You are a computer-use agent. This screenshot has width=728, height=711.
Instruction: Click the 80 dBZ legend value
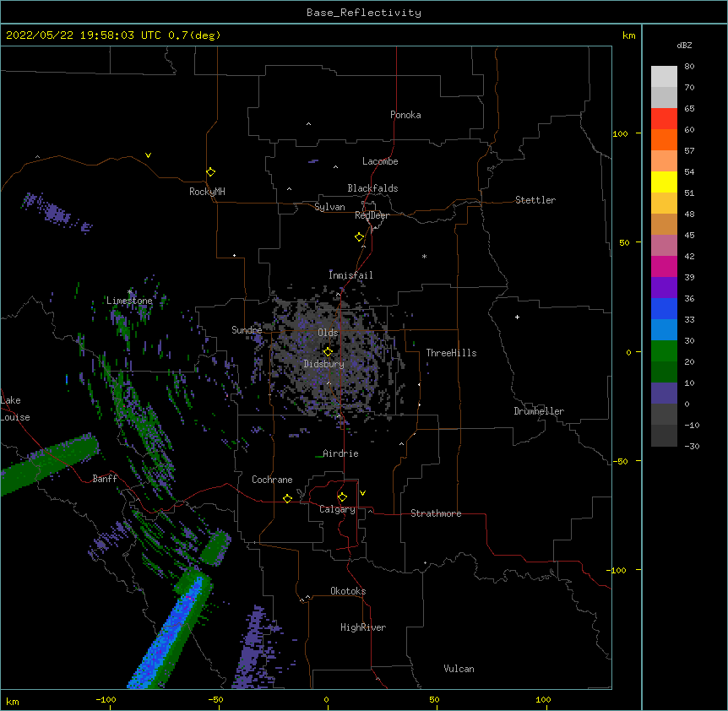coord(689,67)
